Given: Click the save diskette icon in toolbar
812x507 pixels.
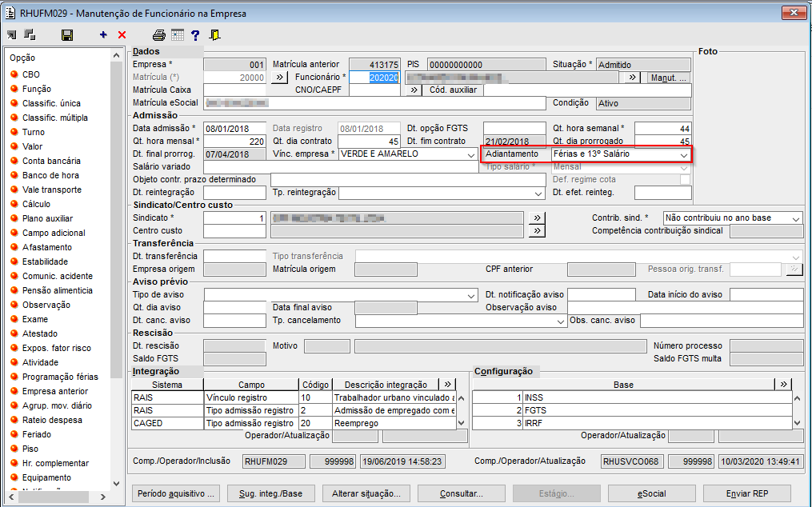Looking at the screenshot, I should pos(67,35).
